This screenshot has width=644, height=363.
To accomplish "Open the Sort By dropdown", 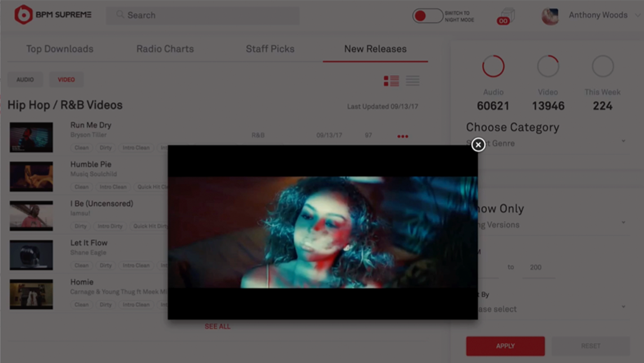I will [x=623, y=307].
